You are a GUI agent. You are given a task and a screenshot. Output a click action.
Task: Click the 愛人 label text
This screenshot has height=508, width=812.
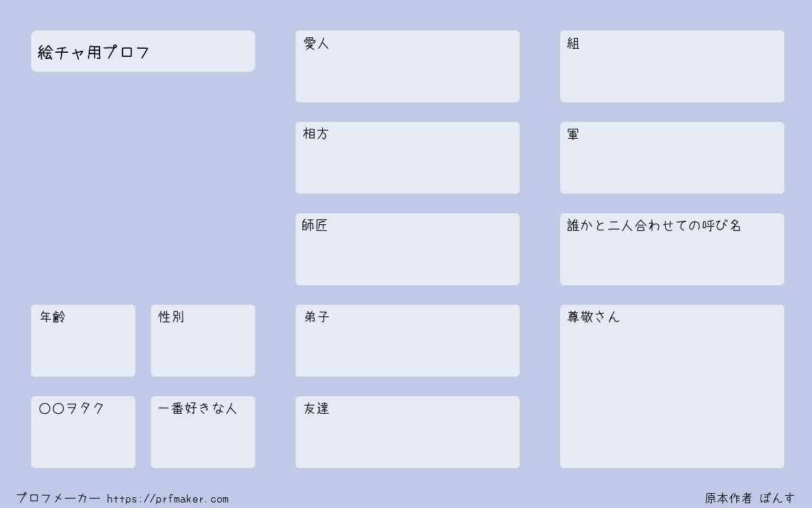coord(316,43)
